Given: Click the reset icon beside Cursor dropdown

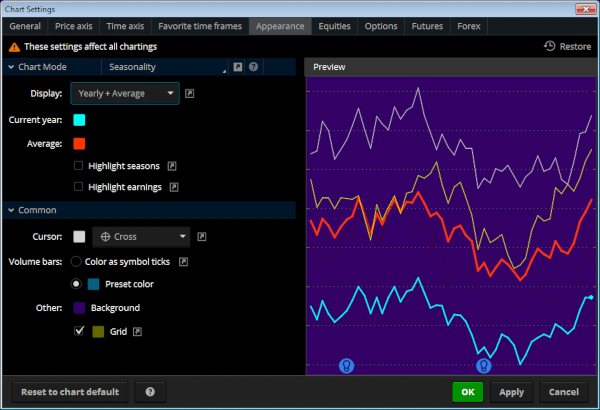Looking at the screenshot, I should (202, 237).
